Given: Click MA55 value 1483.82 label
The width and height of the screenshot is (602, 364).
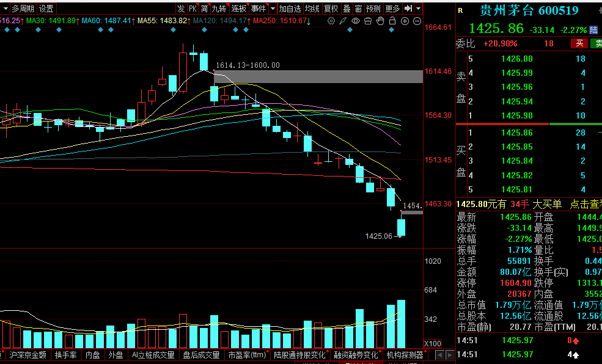Looking at the screenshot, I should 163,21.
